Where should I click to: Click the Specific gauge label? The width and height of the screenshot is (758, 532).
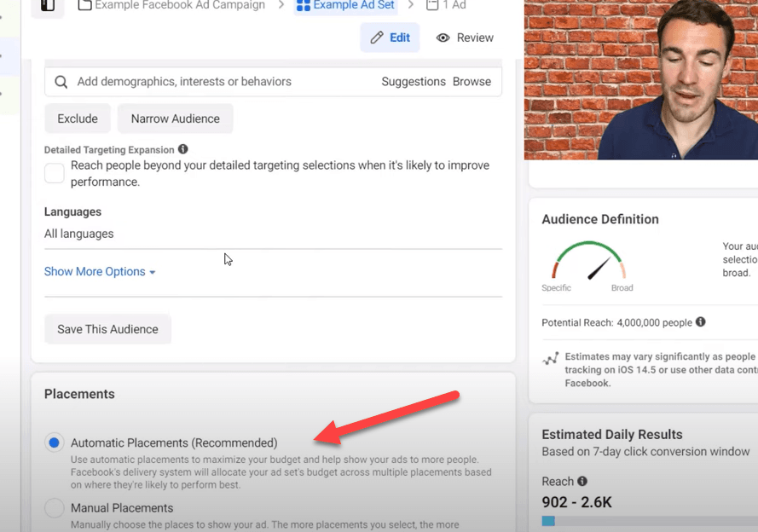tap(557, 287)
